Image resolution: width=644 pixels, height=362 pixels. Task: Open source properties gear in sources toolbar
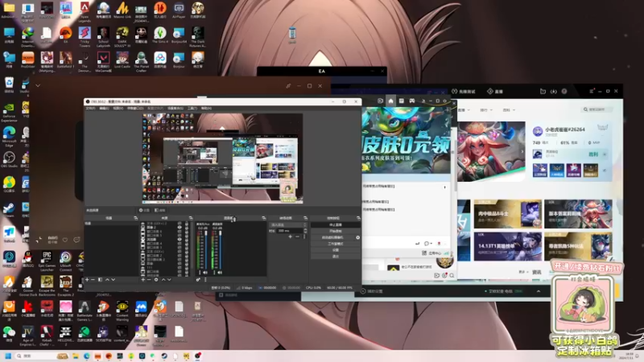tap(156, 279)
